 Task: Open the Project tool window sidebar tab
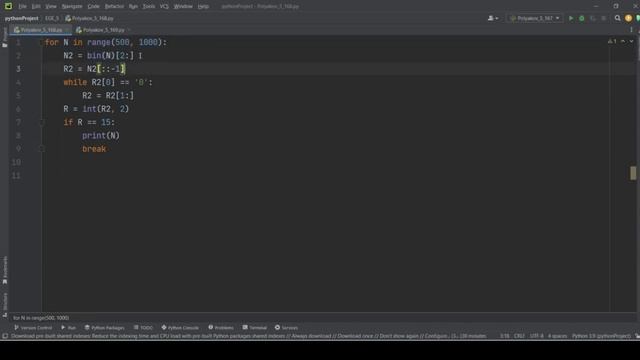(5, 38)
